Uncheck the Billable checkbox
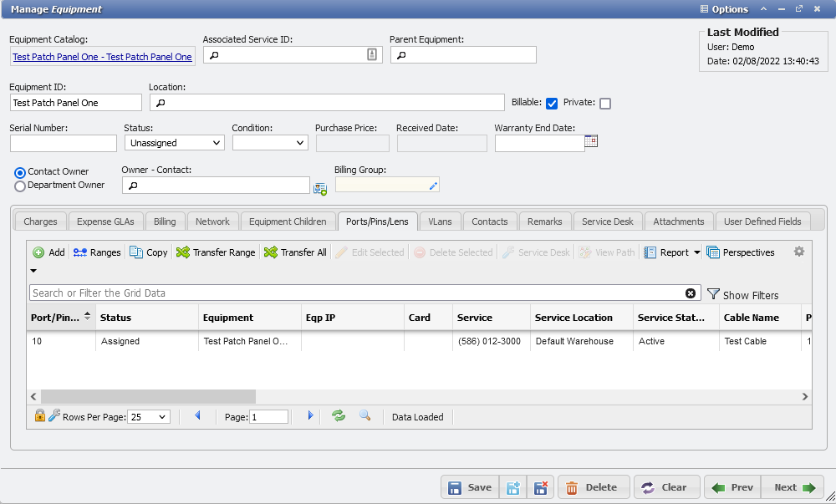The height and width of the screenshot is (504, 836). (x=552, y=104)
